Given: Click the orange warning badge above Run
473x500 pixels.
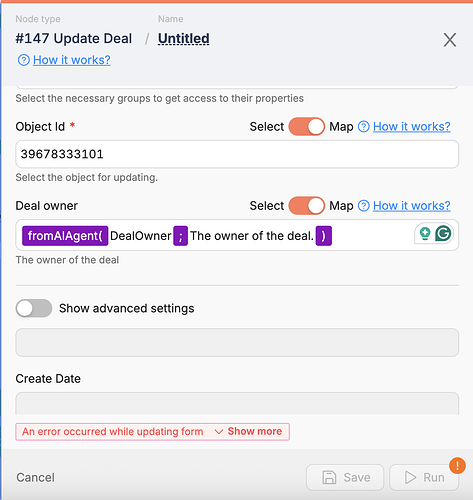Looking at the screenshot, I should click(x=457, y=465).
